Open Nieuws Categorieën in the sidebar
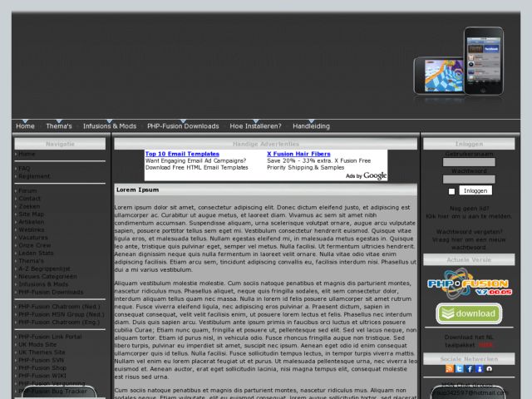The image size is (532, 399). point(47,277)
